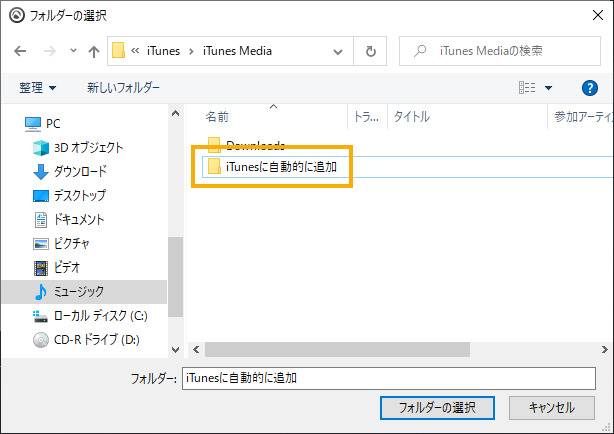
Task: Open view options dropdown arrow
Action: tap(548, 88)
